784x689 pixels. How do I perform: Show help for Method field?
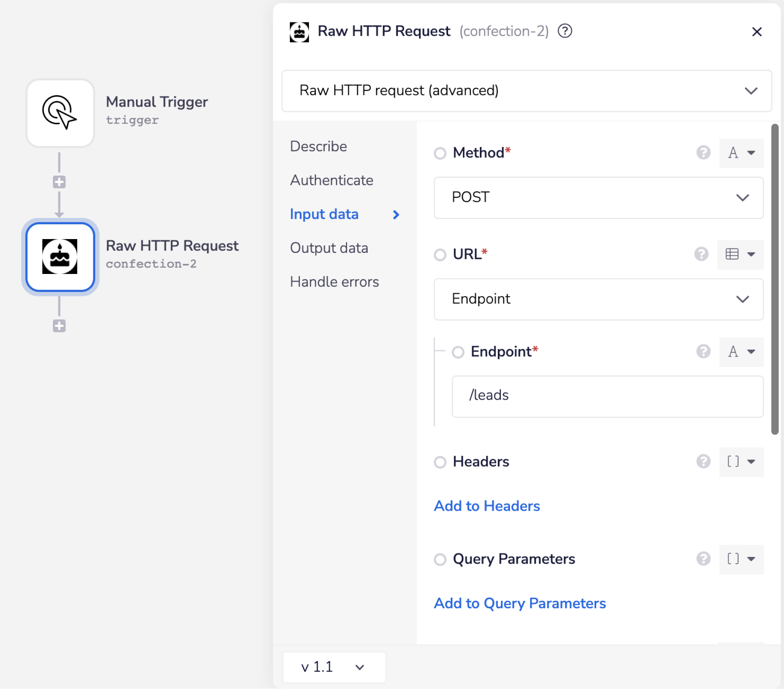(703, 152)
